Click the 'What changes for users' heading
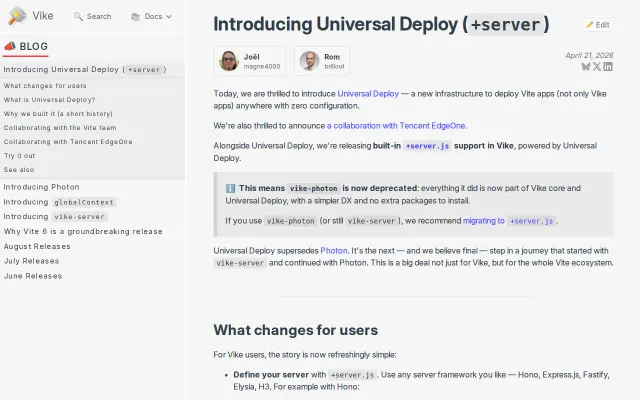 (x=296, y=330)
